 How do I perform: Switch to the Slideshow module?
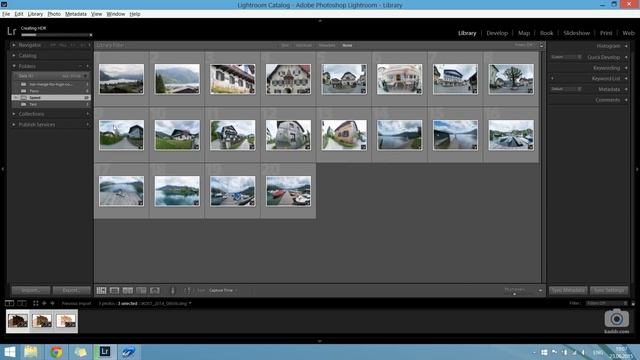coord(576,33)
